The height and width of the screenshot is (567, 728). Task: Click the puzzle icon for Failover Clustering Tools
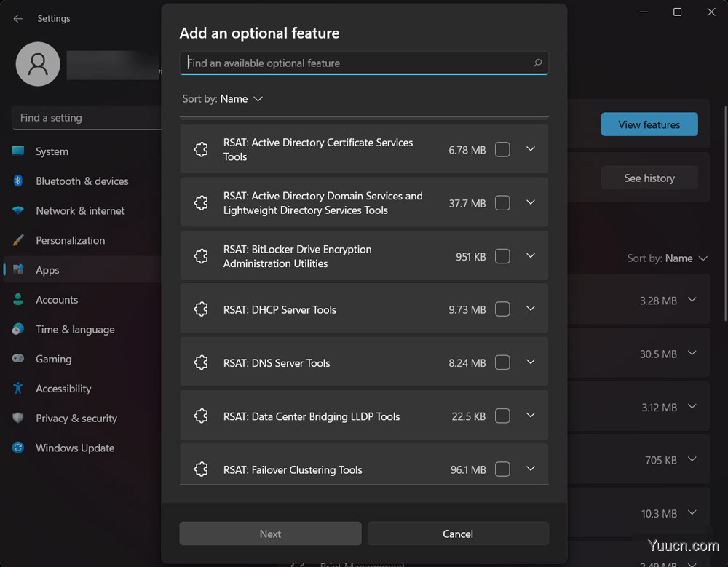[x=201, y=469]
